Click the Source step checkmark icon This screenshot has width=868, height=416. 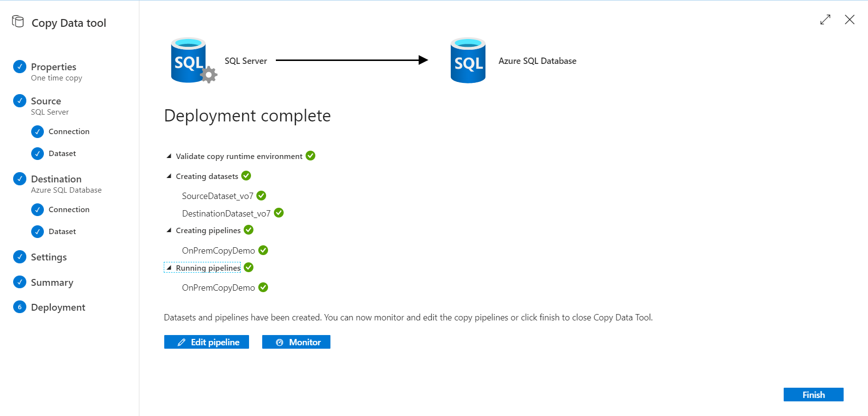coord(19,100)
